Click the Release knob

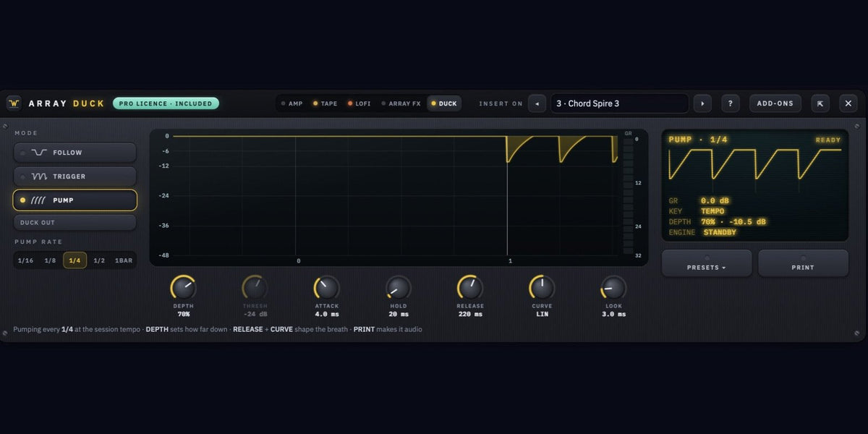pyautogui.click(x=470, y=288)
